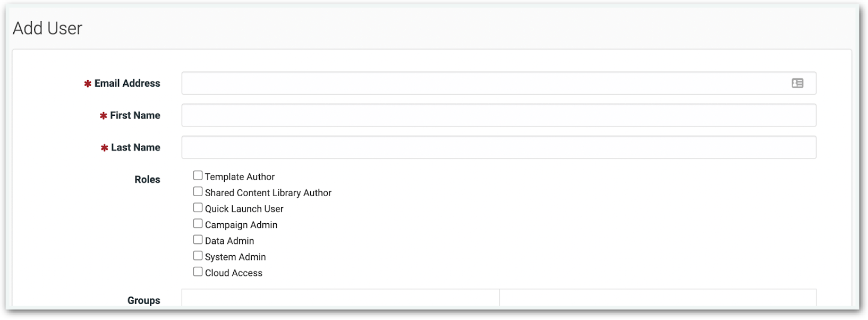Click the 'Last Name' field label

tap(135, 147)
